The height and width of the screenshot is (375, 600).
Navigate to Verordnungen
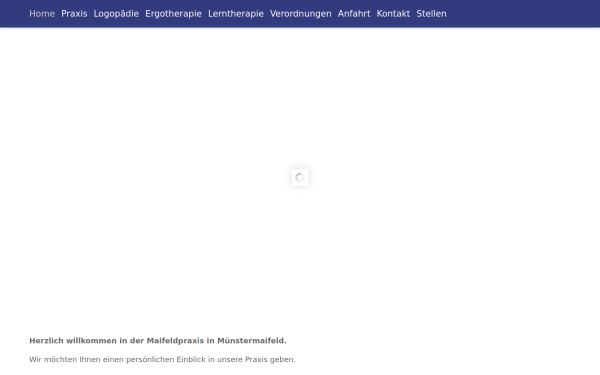click(x=300, y=14)
